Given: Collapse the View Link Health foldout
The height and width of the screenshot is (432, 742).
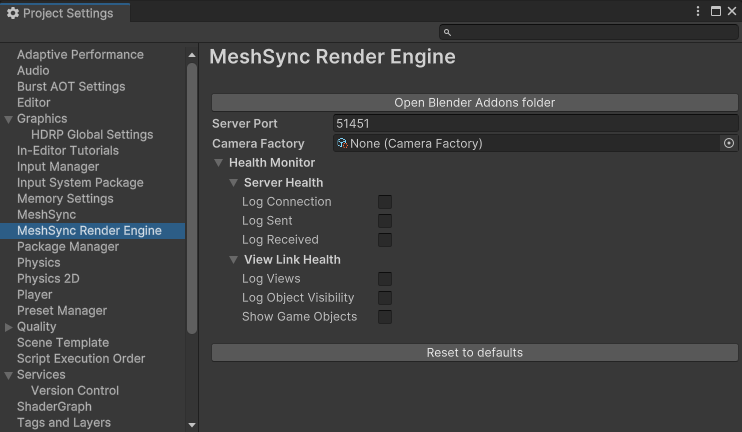Looking at the screenshot, I should tap(233, 260).
